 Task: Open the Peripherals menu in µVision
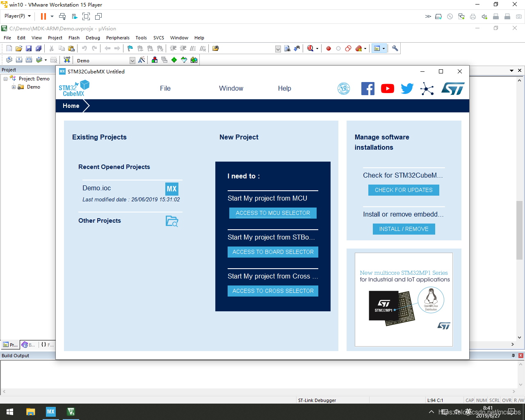point(118,38)
